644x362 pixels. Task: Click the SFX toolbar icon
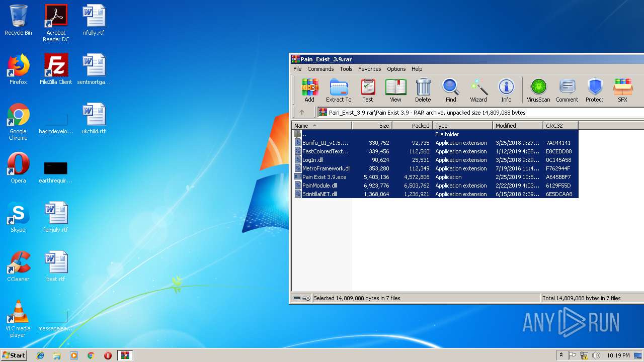pyautogui.click(x=622, y=90)
